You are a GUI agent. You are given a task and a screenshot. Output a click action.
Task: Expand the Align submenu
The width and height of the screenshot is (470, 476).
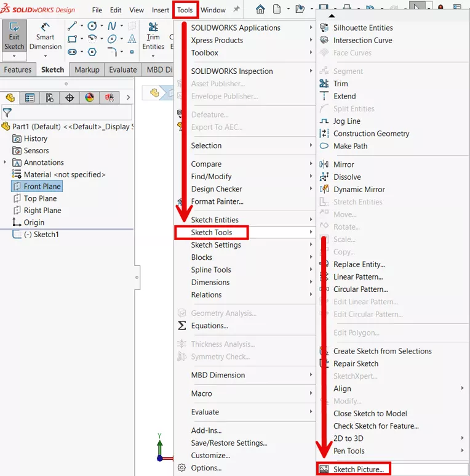pos(393,389)
